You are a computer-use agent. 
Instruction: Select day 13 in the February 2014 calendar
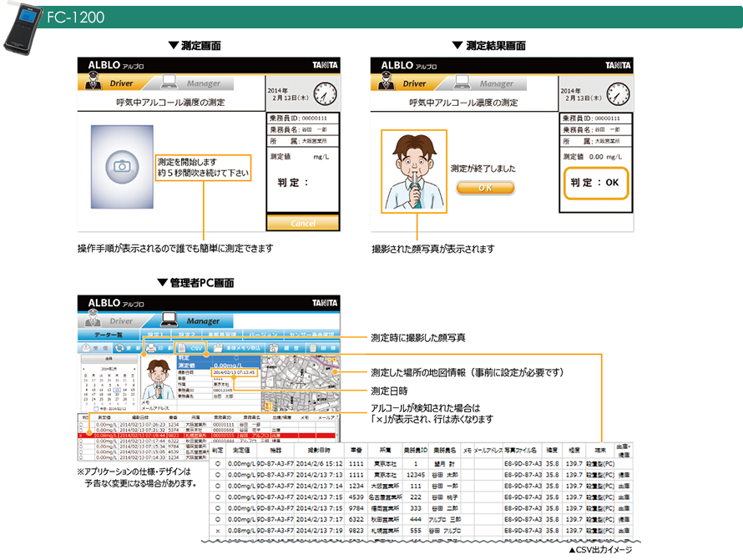click(x=117, y=390)
